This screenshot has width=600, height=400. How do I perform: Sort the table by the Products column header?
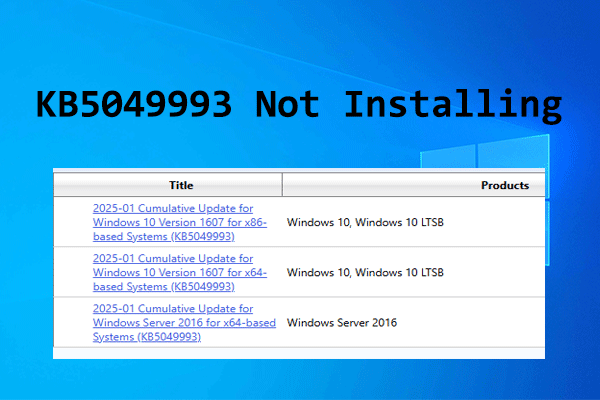[x=414, y=185]
